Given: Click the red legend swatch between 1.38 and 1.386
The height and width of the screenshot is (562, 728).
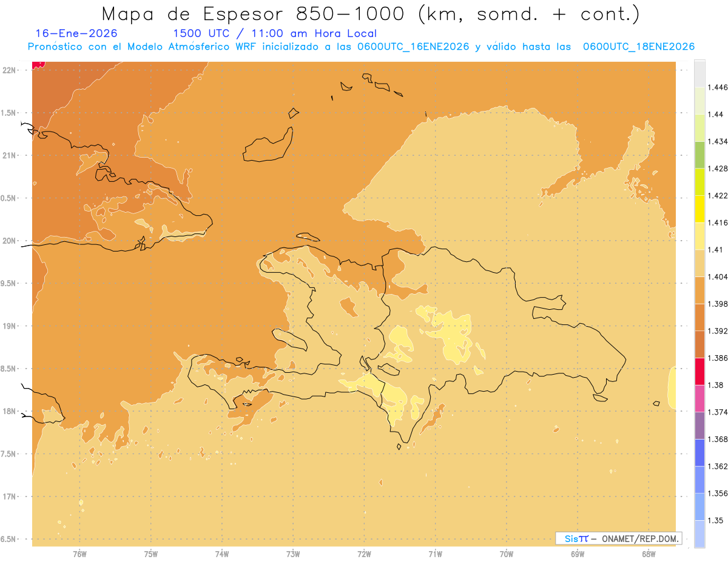Looking at the screenshot, I should click(699, 372).
